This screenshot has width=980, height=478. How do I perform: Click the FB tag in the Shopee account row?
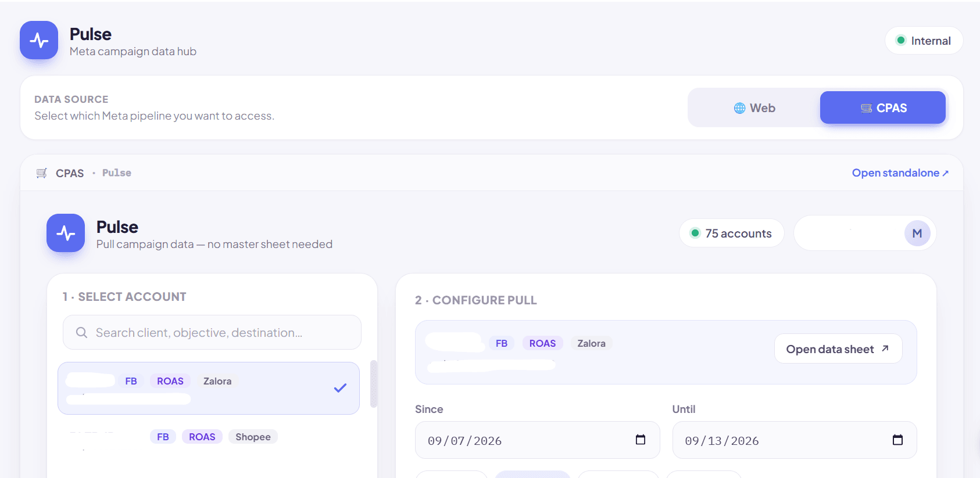163,437
